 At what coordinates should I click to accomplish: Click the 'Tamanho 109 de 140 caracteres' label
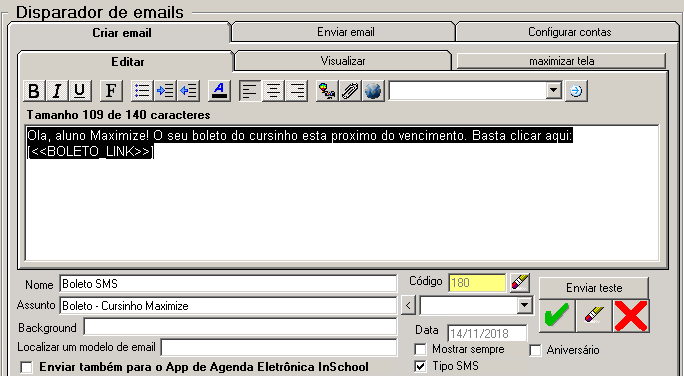point(118,115)
